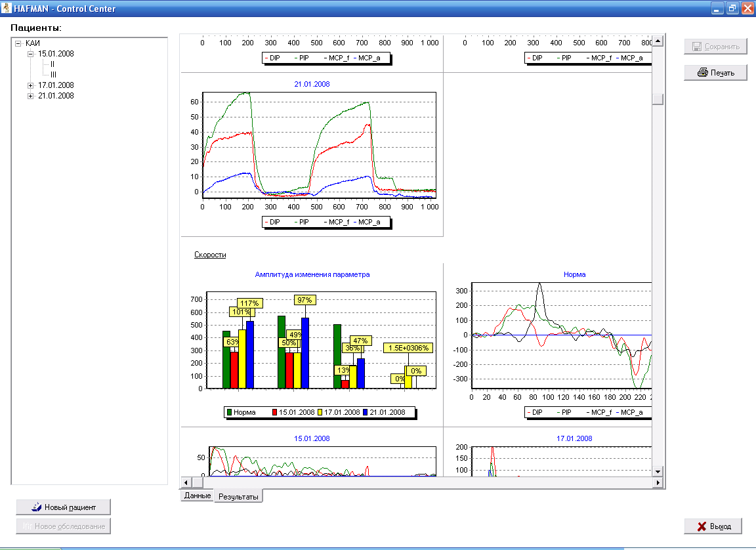Select the 21.01.2008 tree entry
756x550 pixels.
[x=56, y=96]
